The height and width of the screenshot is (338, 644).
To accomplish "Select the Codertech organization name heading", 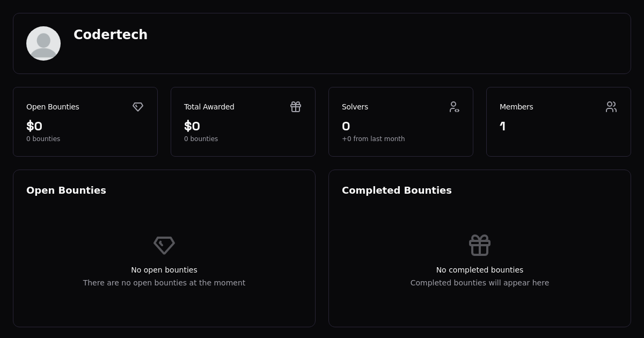I will [111, 34].
